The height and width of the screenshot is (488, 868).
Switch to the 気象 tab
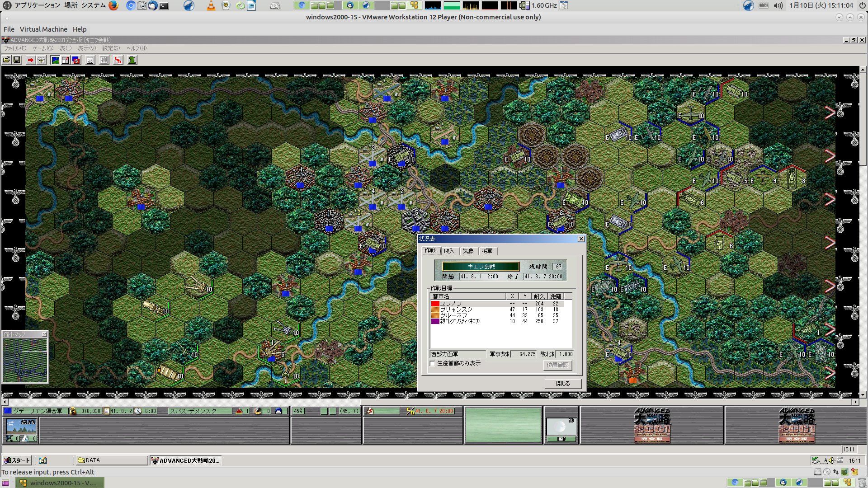(468, 251)
